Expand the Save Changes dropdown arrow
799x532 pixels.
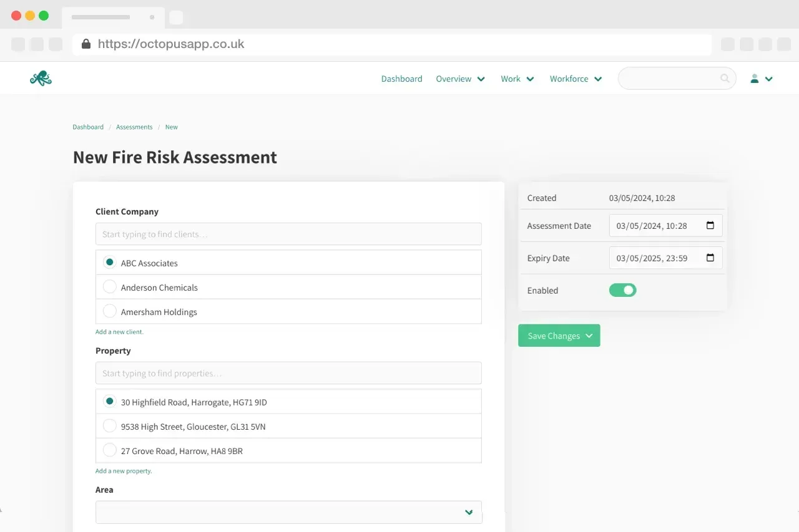click(589, 336)
